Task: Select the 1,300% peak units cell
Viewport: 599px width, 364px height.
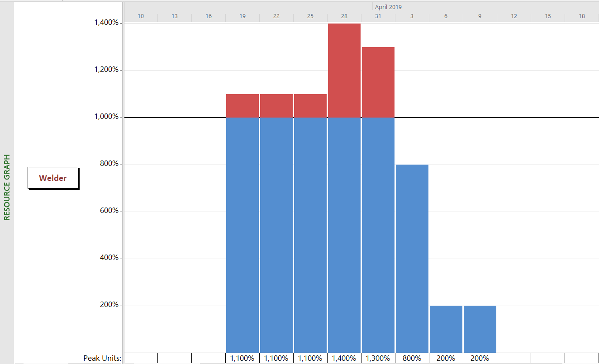Action: 378,358
